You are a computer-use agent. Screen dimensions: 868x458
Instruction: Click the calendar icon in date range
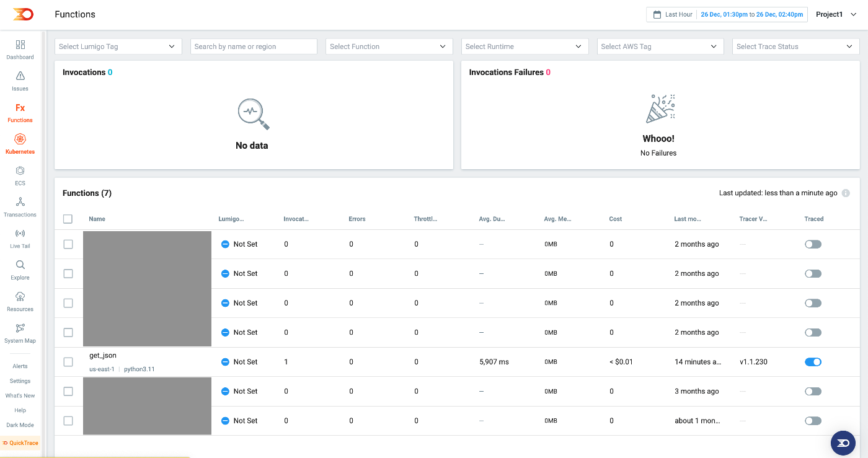[x=657, y=14]
